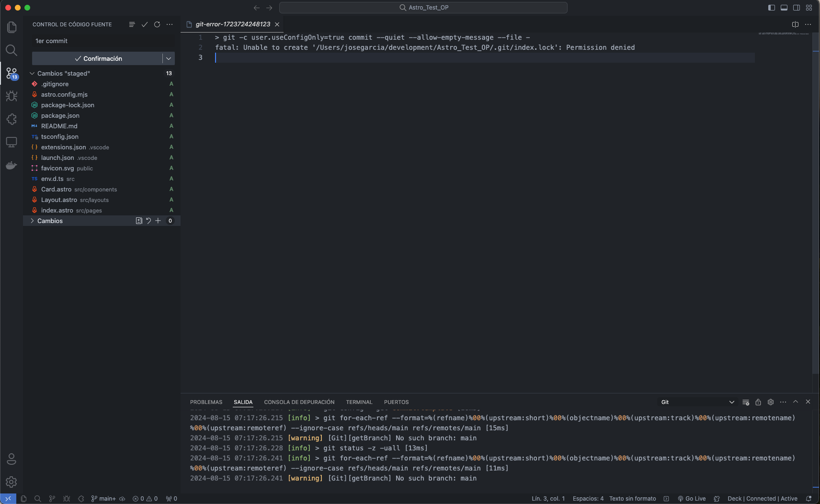Image resolution: width=820 pixels, height=504 pixels.
Task: Select git-error-1723724248123 editor tab
Action: coord(233,24)
